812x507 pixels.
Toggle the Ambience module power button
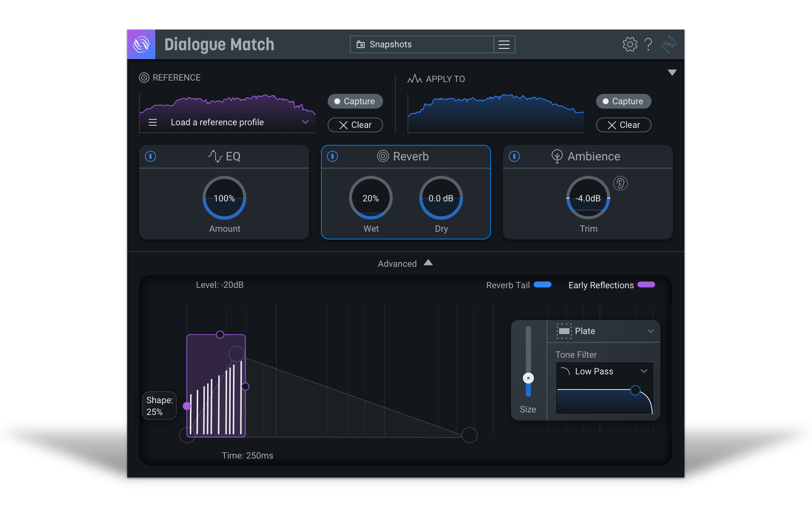[514, 156]
